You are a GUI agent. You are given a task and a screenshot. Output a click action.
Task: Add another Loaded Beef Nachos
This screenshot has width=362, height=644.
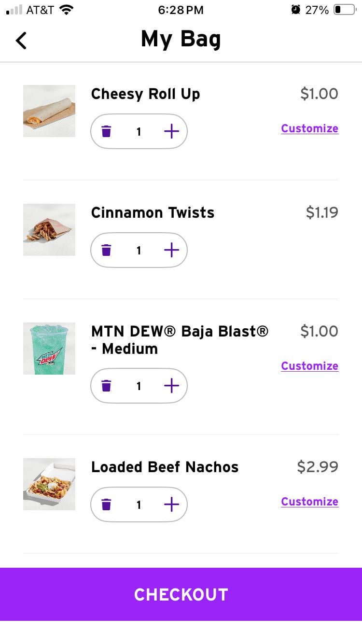171,504
